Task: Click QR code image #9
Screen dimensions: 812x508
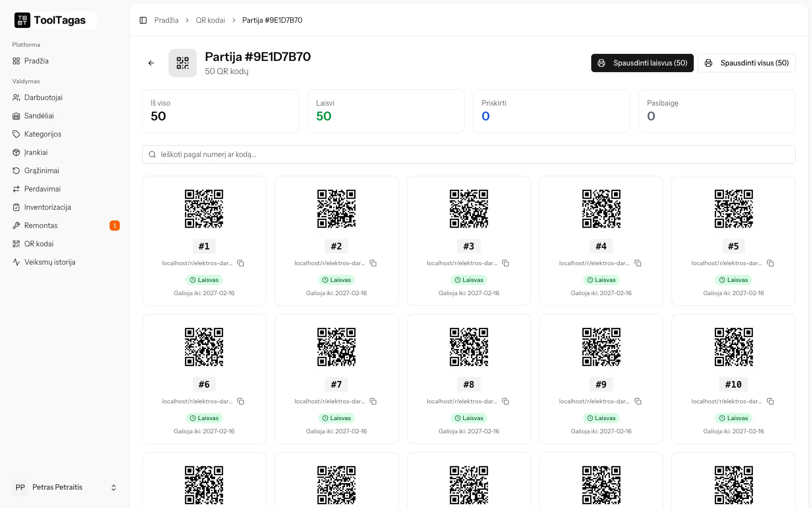Action: [x=601, y=347]
